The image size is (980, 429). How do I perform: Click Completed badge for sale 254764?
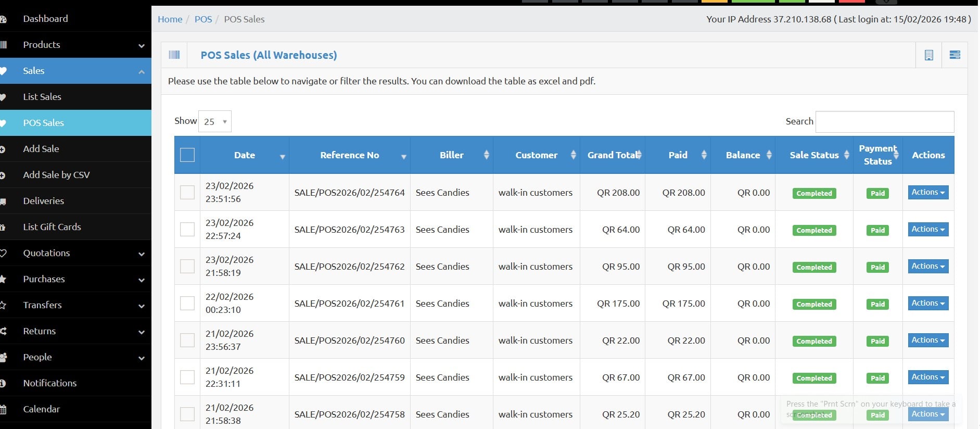coord(814,193)
